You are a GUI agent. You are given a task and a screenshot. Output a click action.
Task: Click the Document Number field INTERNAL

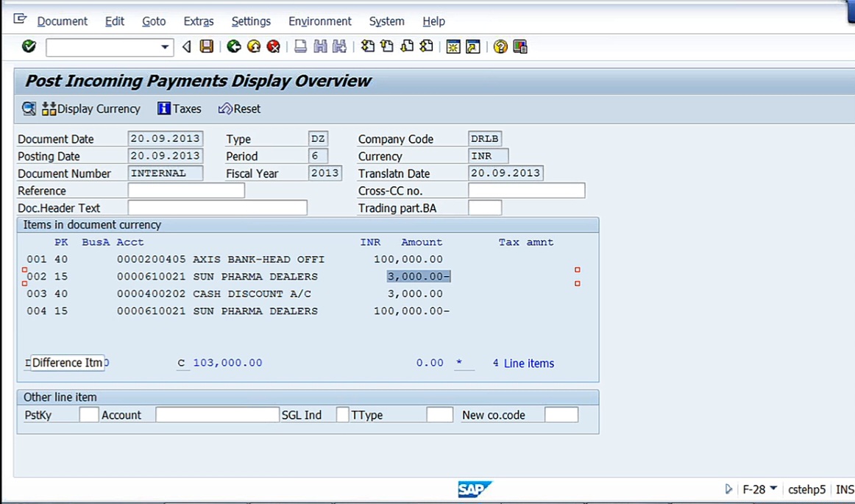click(166, 173)
